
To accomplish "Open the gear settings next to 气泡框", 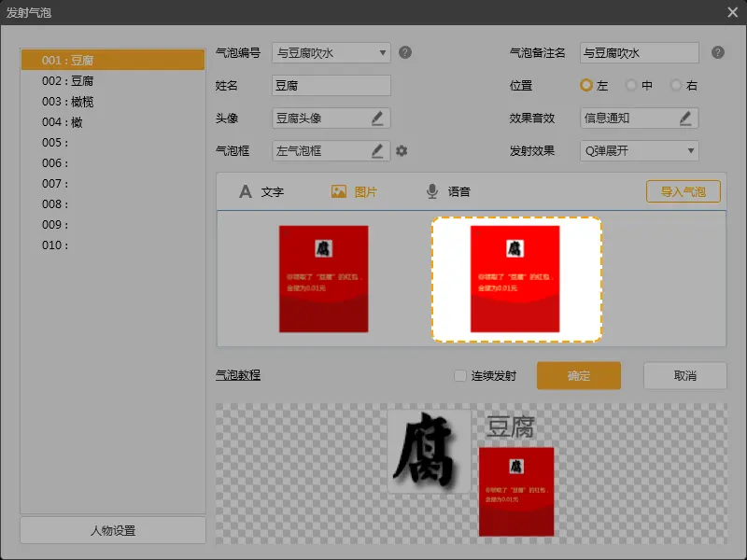I will click(x=402, y=150).
